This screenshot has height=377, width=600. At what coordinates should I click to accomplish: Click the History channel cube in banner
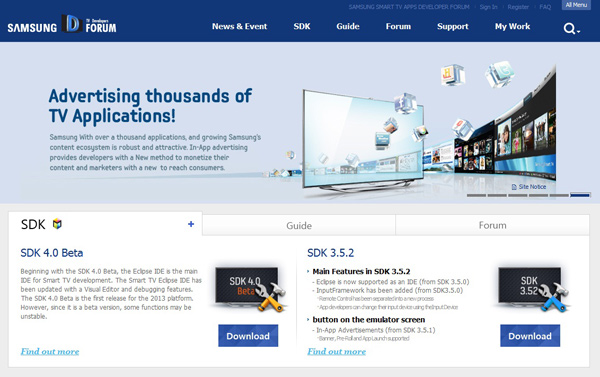[x=452, y=75]
